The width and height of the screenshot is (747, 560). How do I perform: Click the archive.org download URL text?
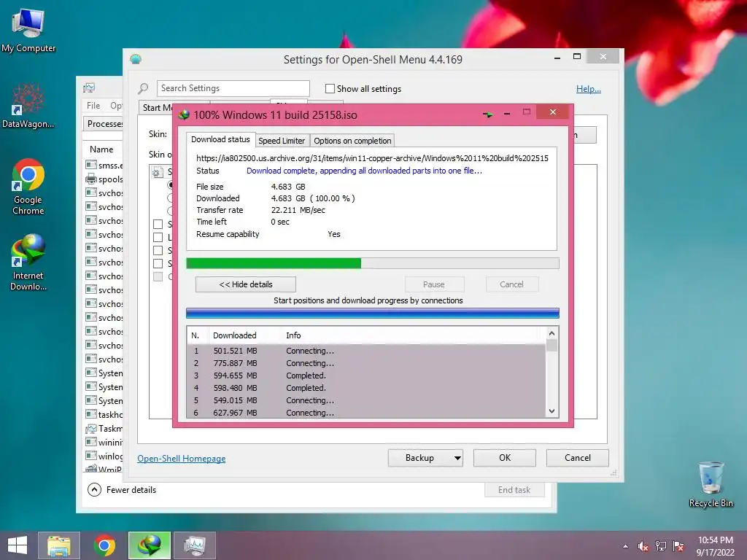pos(373,158)
